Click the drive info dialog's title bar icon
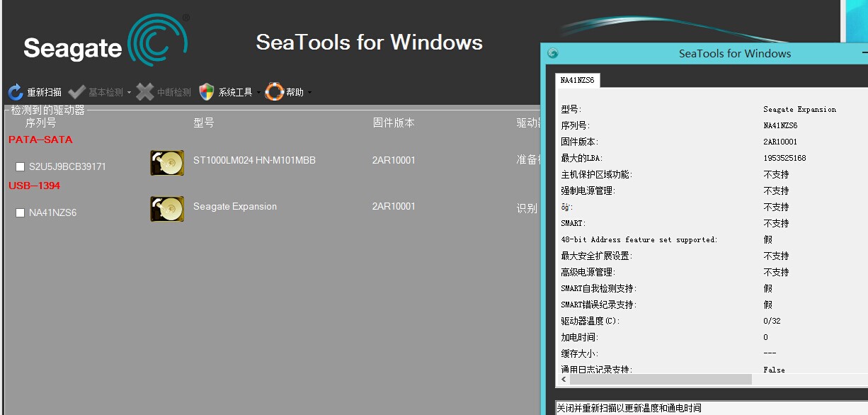The width and height of the screenshot is (868, 415). pyautogui.click(x=553, y=53)
